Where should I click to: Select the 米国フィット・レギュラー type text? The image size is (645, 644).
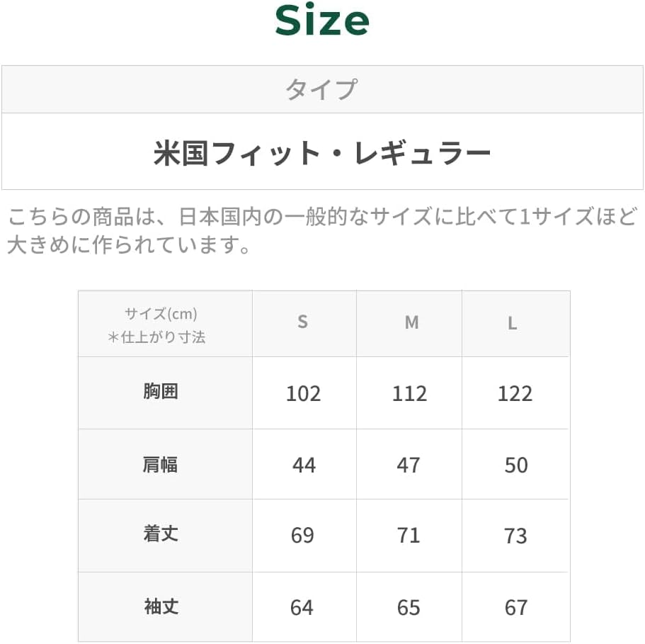[321, 153]
